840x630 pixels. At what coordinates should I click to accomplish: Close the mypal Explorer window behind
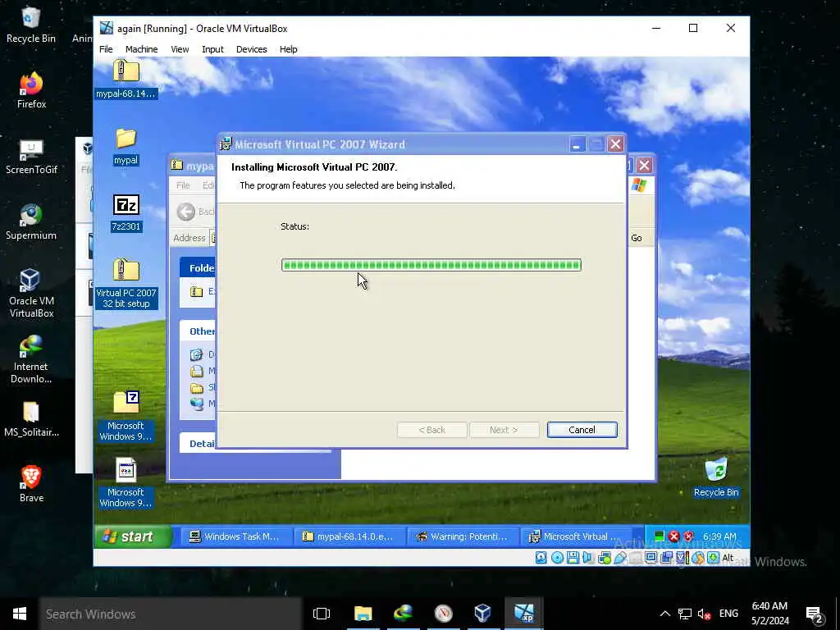pyautogui.click(x=645, y=165)
